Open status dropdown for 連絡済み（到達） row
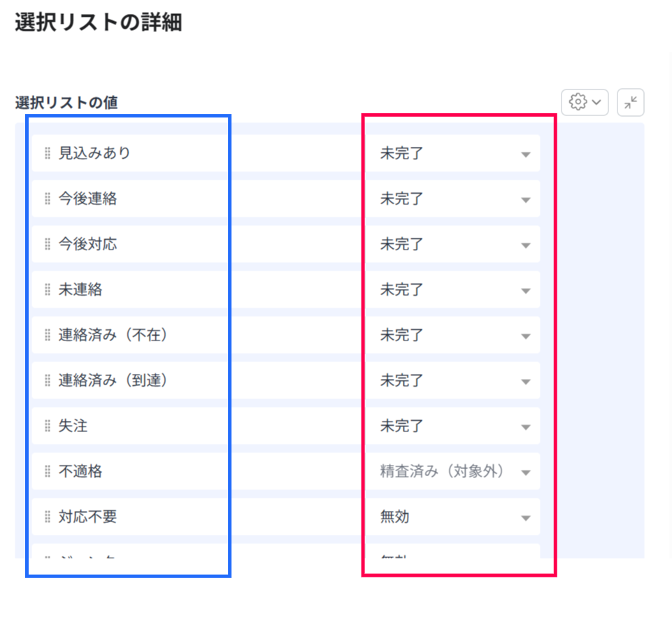672x625 pixels. [452, 380]
